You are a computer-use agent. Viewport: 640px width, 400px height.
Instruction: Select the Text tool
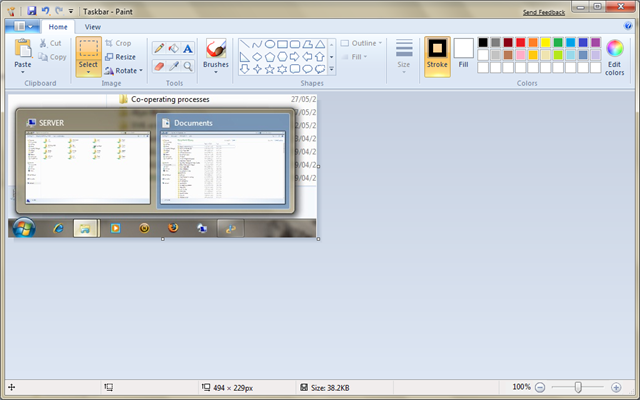[x=187, y=48]
